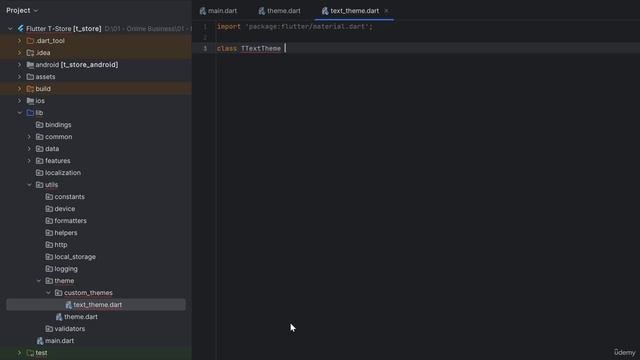
Task: Click line number 3 in the gutter
Action: click(205, 49)
